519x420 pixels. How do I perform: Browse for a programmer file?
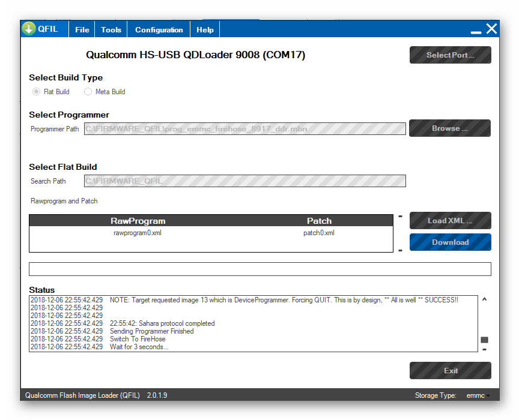[449, 128]
